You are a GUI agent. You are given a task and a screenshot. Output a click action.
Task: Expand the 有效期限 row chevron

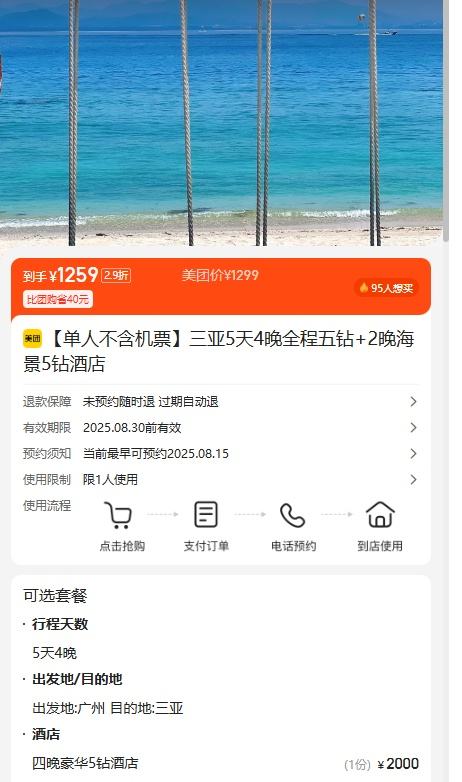point(413,427)
